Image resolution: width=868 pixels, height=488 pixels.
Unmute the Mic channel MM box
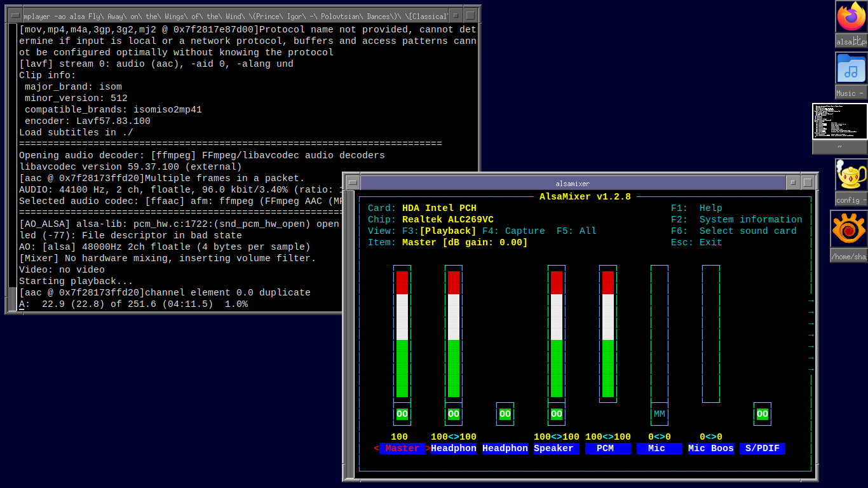click(660, 414)
